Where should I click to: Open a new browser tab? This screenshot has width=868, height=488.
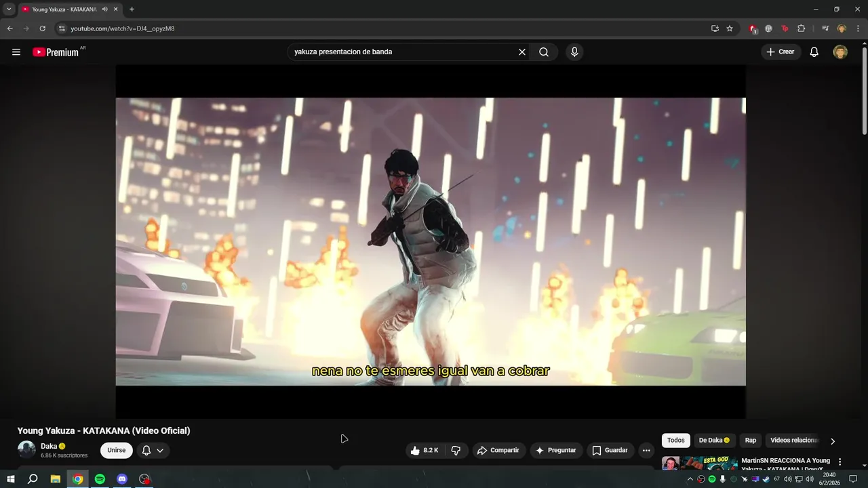(132, 9)
